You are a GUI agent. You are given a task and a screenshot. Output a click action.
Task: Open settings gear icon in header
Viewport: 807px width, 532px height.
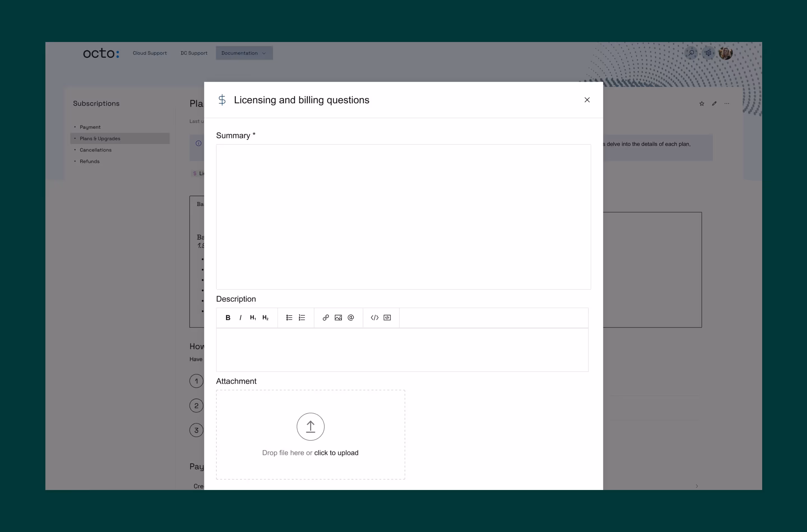pyautogui.click(x=708, y=53)
